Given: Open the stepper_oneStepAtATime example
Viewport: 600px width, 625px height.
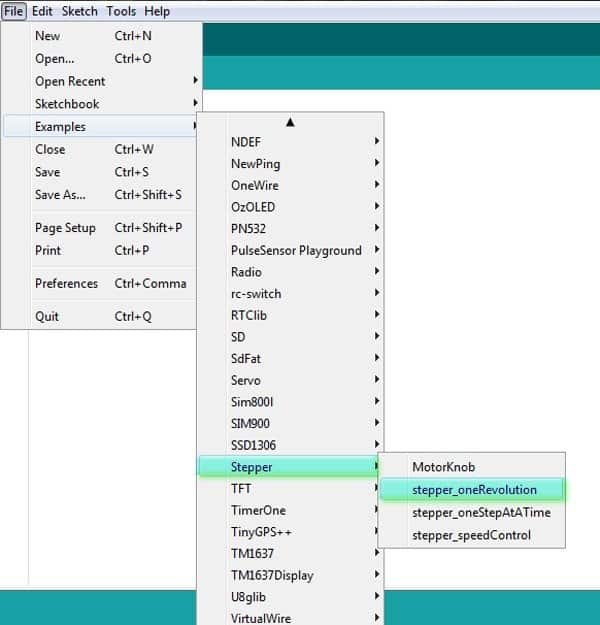Looking at the screenshot, I should (x=472, y=512).
